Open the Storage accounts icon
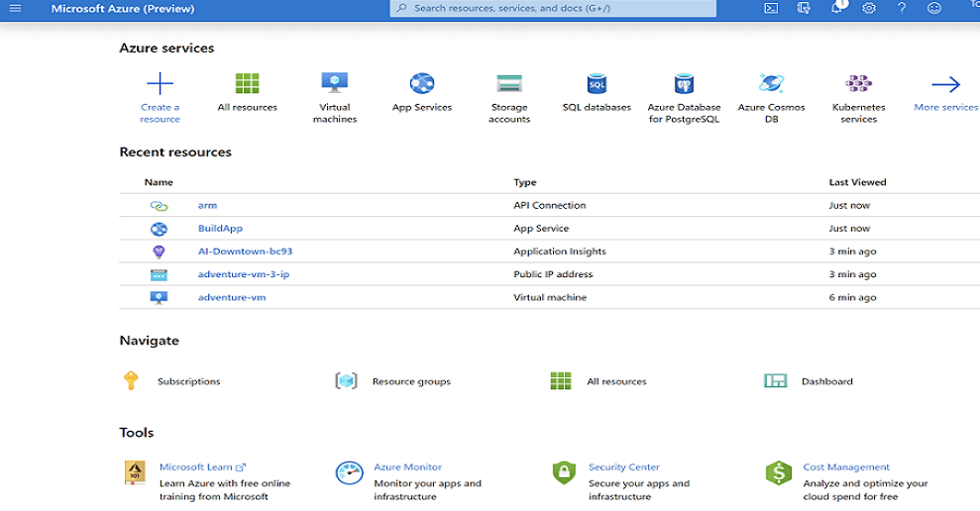The height and width of the screenshot is (511, 980). (x=509, y=83)
